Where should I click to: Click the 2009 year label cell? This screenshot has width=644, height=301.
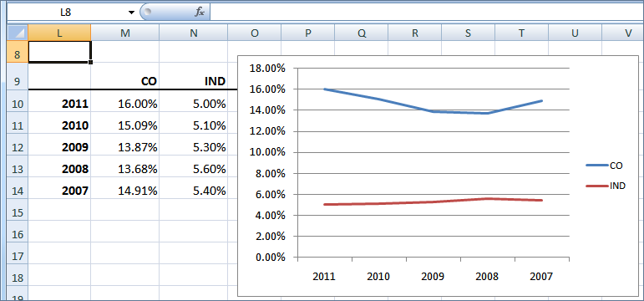click(59, 147)
